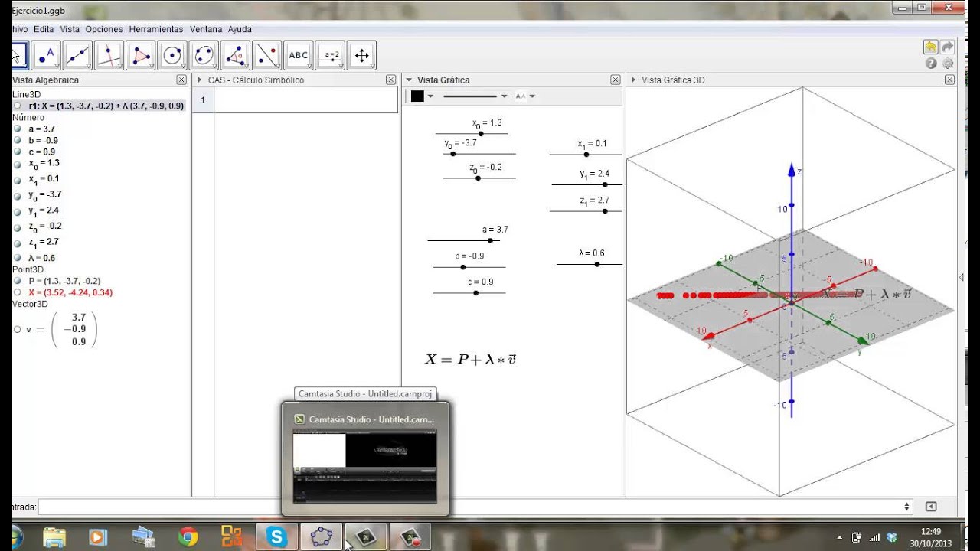
Task: Toggle visibility of number b = -0.9
Action: 17,140
